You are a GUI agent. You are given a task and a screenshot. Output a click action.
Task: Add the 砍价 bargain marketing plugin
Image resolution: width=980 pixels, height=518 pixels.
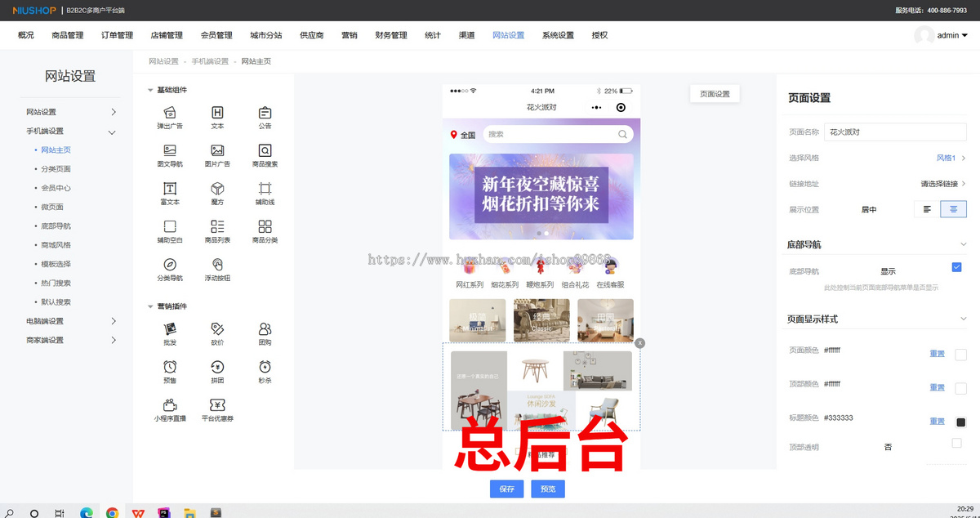pos(217,334)
